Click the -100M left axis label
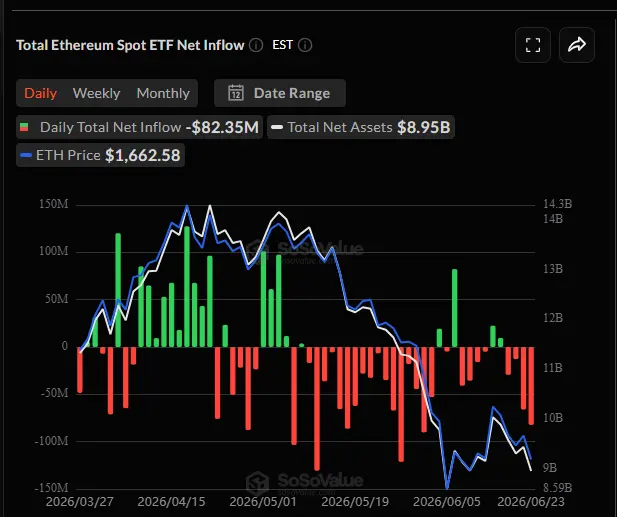This screenshot has height=517, width=617. pos(51,441)
